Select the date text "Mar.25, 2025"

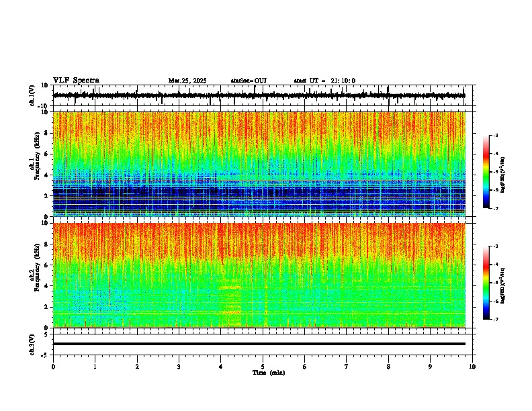pos(187,81)
